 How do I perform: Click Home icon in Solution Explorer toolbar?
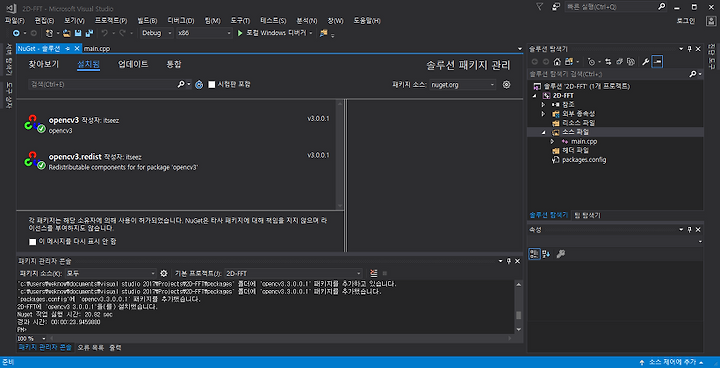click(x=557, y=62)
